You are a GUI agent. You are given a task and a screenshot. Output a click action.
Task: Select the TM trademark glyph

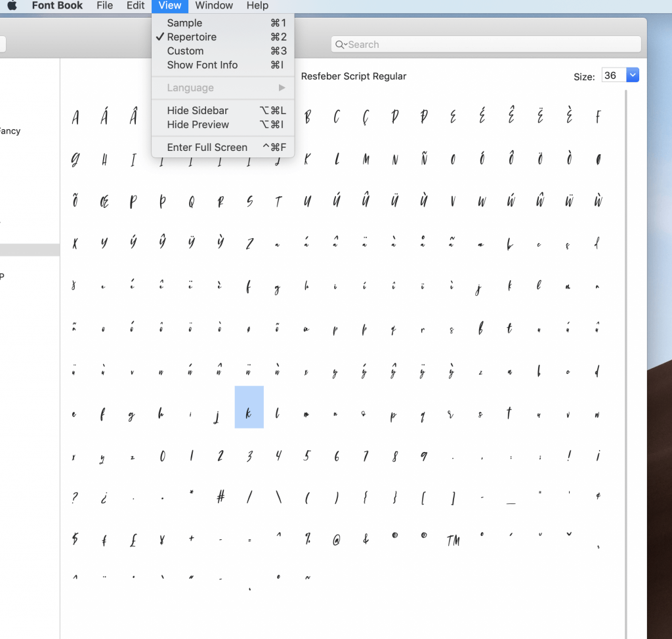[453, 540]
